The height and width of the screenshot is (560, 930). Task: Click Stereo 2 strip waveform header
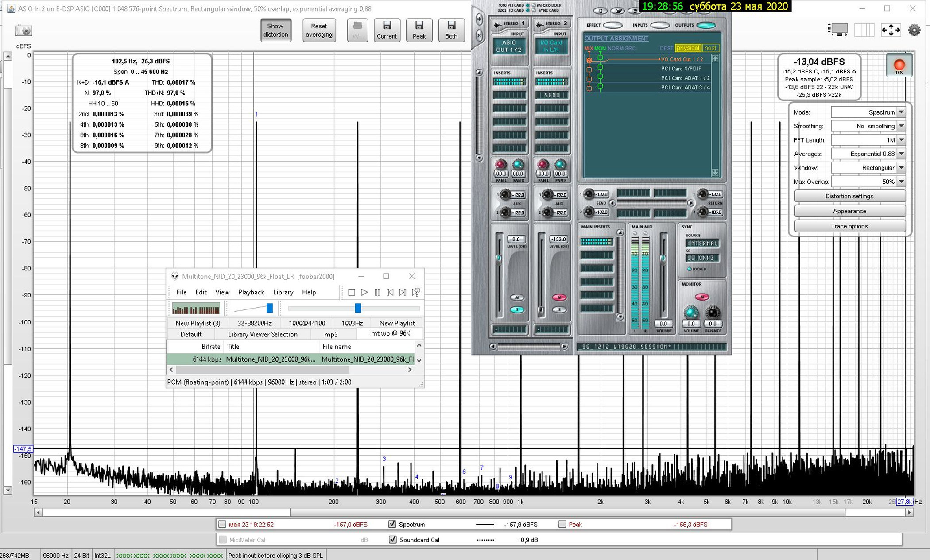pyautogui.click(x=551, y=24)
